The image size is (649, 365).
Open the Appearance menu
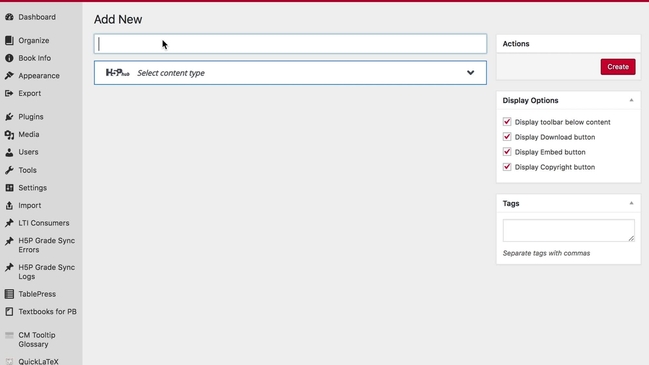39,76
